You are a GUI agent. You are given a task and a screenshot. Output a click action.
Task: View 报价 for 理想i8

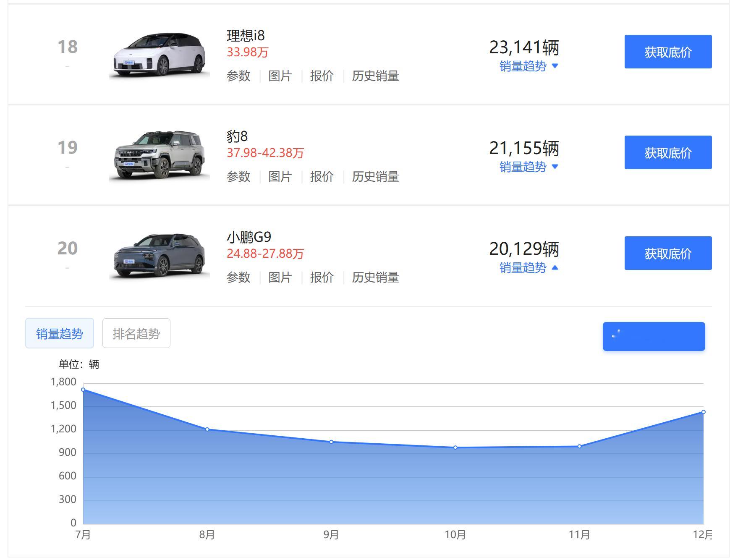(322, 76)
